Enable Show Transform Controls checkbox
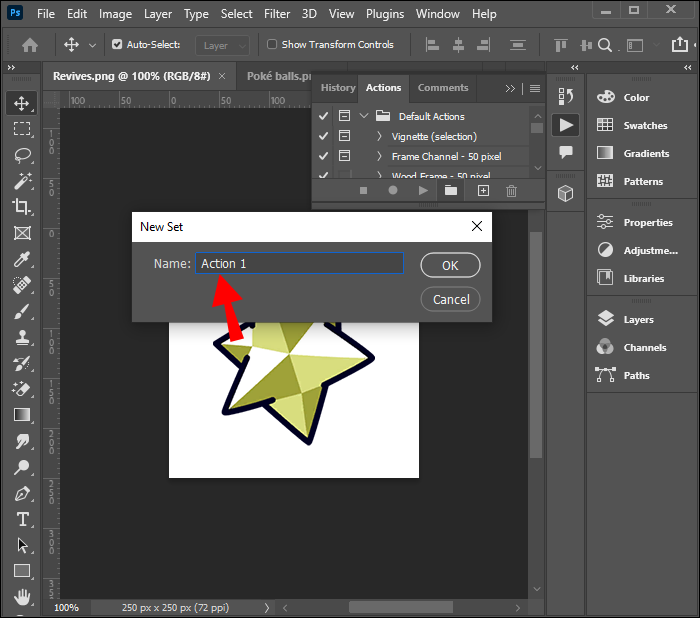 [x=272, y=45]
